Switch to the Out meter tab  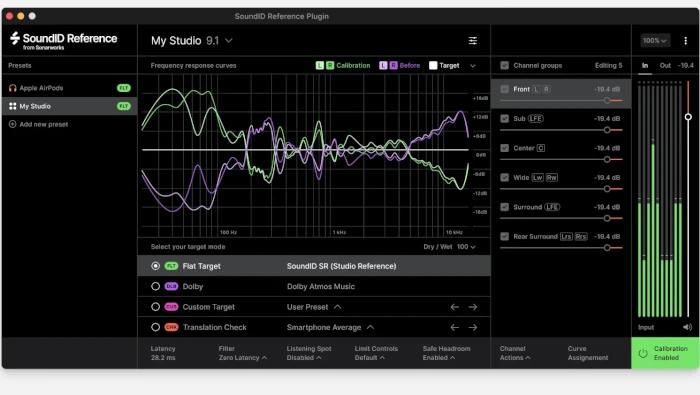tap(665, 66)
